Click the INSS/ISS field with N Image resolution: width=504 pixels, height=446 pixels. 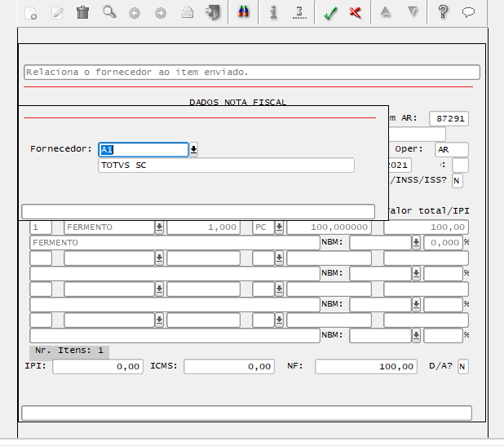(x=458, y=180)
